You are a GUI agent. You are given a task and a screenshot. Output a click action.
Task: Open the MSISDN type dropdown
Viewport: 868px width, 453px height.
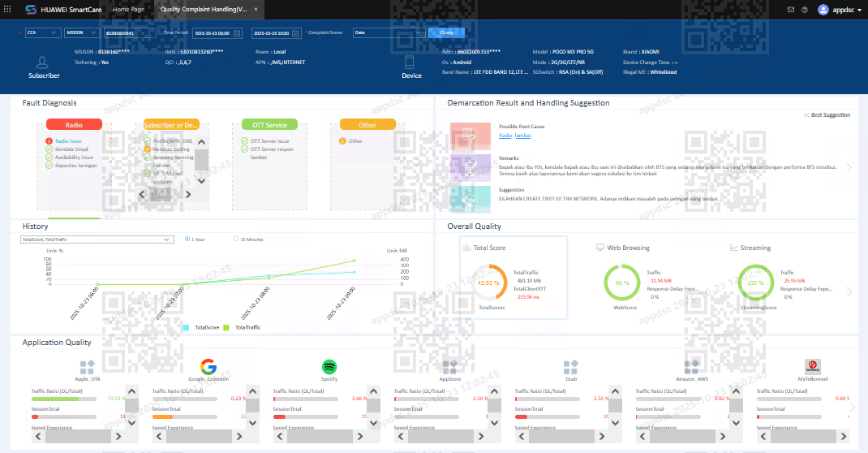[82, 32]
